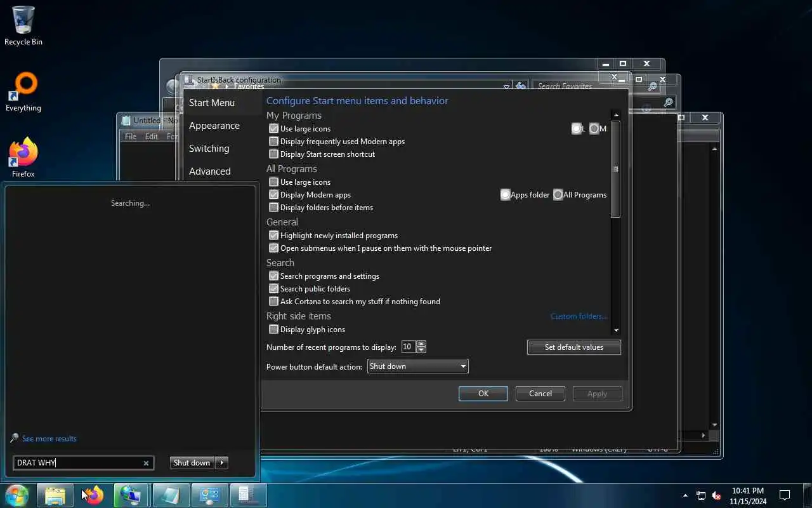Open the Recycle Bin desktop icon
This screenshot has width=812, height=508.
coord(23,25)
